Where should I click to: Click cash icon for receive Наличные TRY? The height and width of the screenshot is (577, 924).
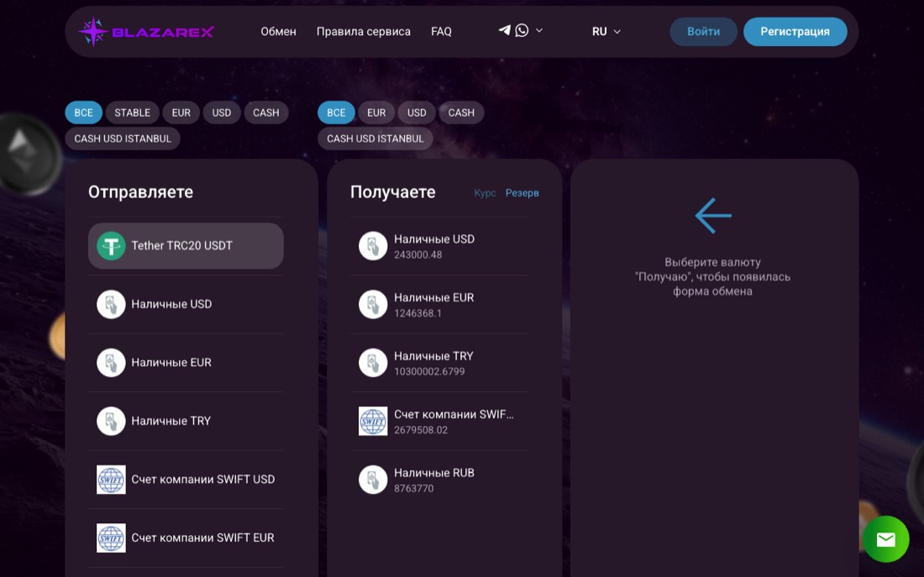(x=373, y=363)
